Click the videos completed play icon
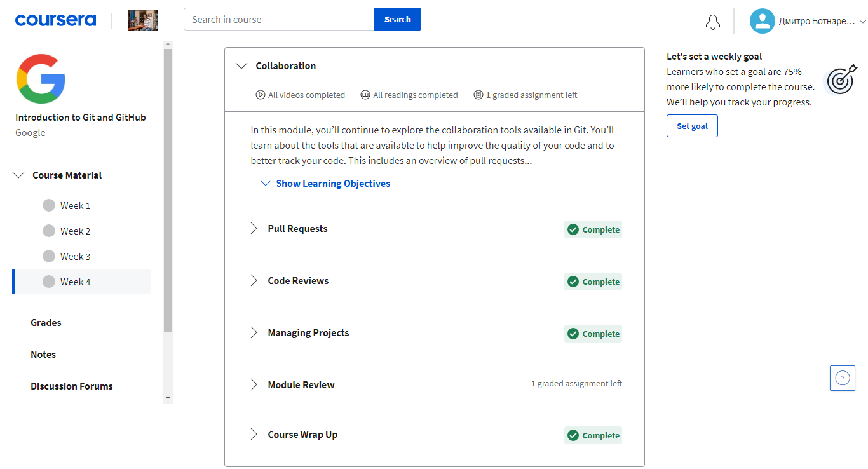The image size is (868, 469). click(260, 95)
